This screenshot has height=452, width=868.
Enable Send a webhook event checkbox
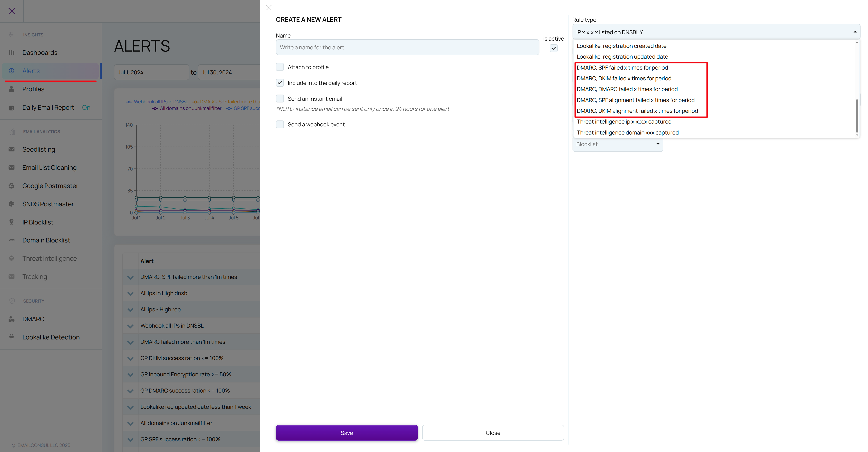pos(280,124)
